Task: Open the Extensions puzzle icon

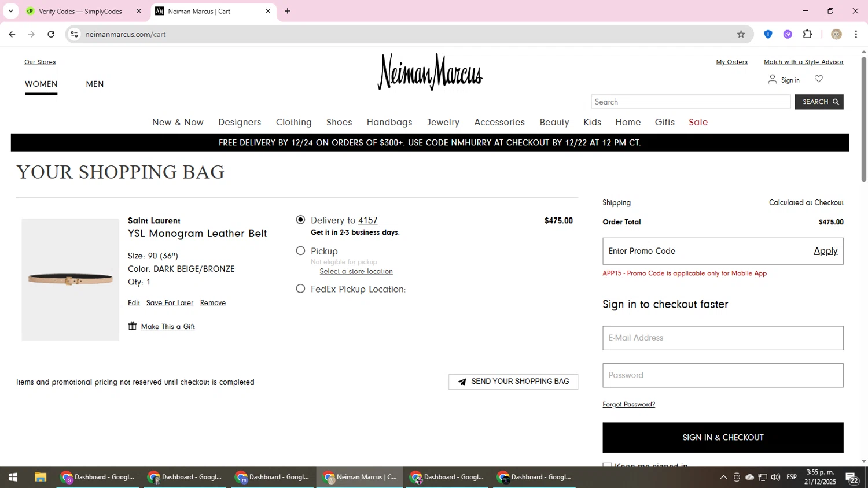Action: (808, 34)
